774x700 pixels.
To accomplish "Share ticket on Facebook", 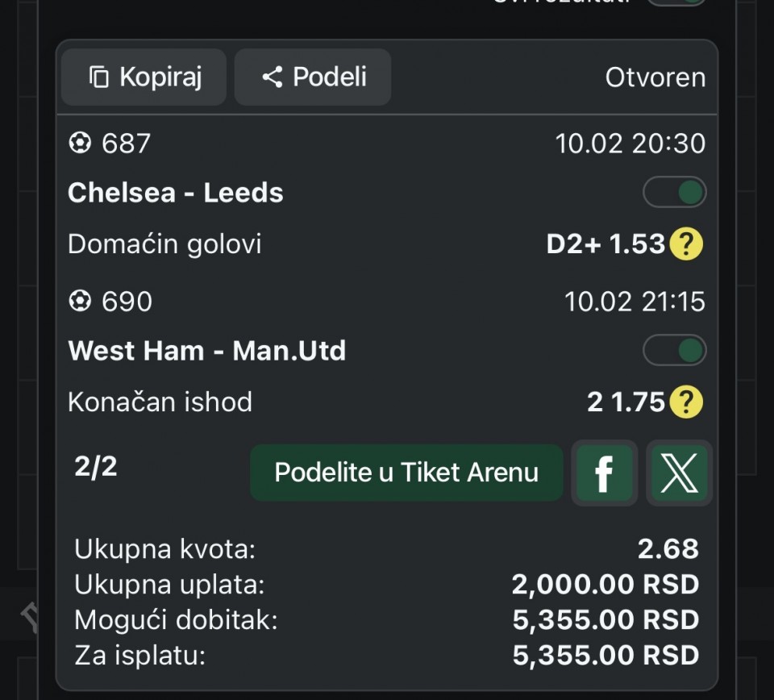I will click(x=604, y=473).
